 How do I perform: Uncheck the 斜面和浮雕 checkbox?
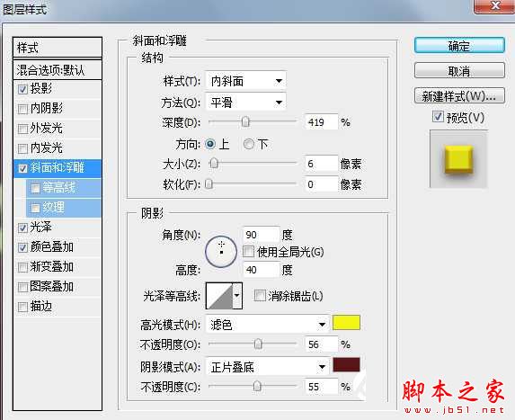pyautogui.click(x=22, y=168)
